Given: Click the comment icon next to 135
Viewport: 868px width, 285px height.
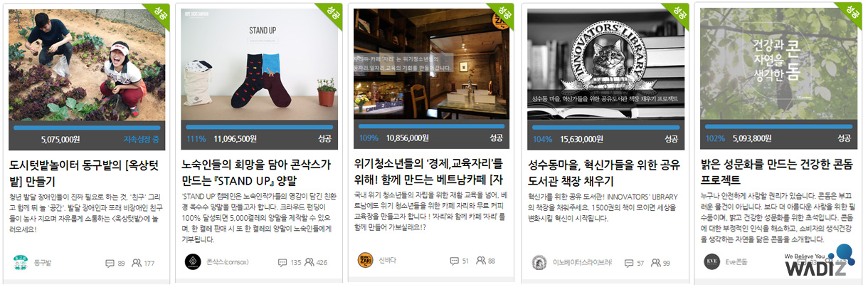Looking at the screenshot, I should click(x=282, y=262).
